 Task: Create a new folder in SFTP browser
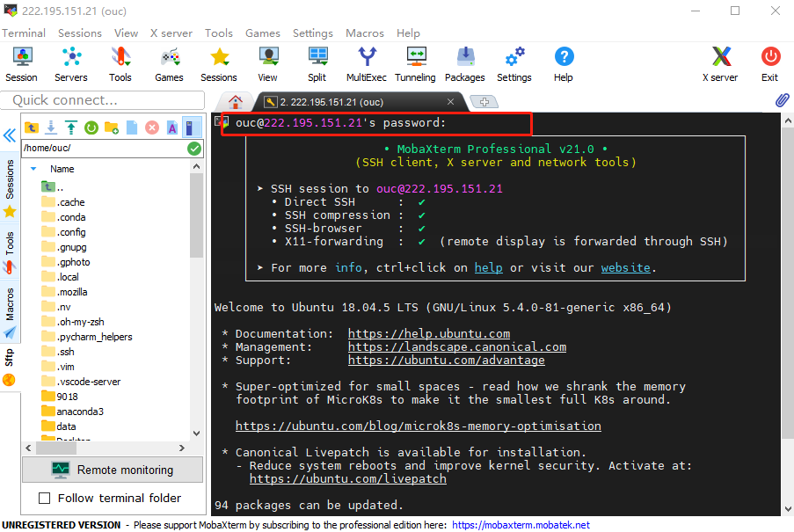(112, 128)
